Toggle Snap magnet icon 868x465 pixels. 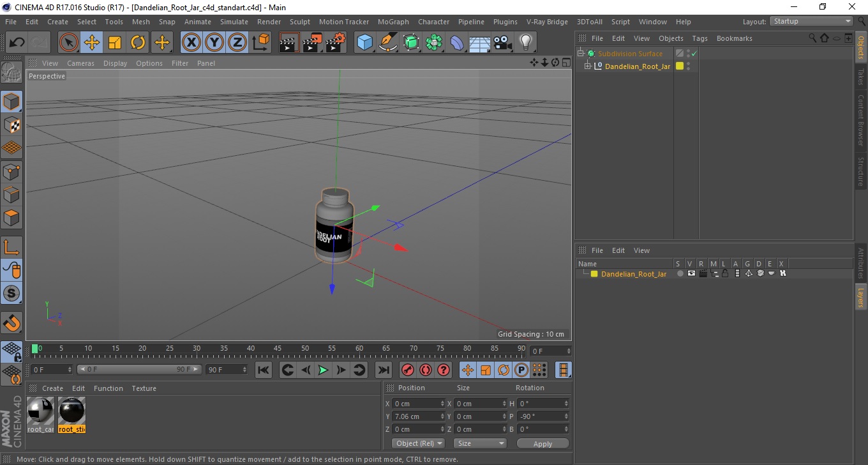point(11,323)
